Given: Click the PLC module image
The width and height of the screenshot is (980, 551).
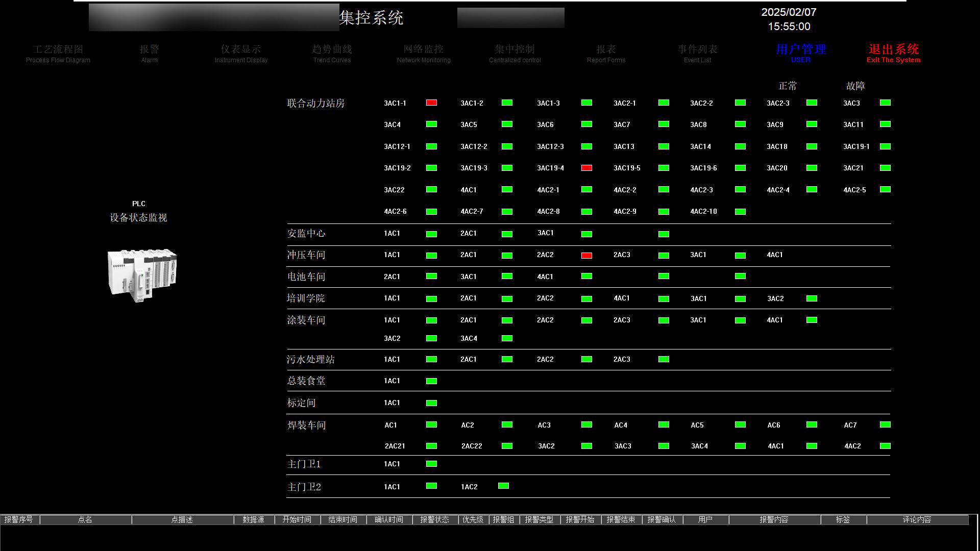Looking at the screenshot, I should tap(142, 275).
